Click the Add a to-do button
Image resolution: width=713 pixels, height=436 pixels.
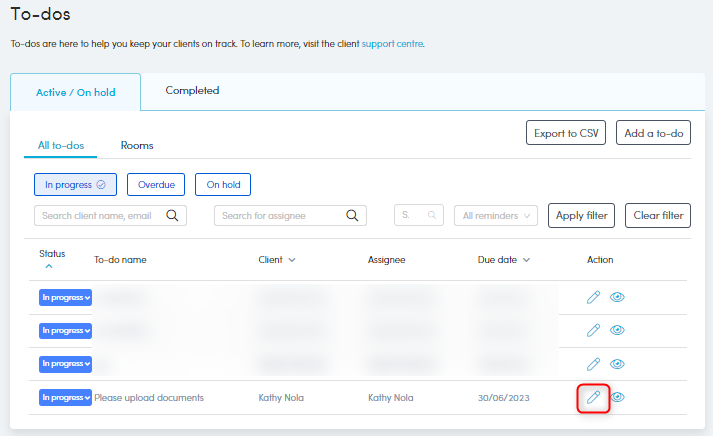click(x=653, y=133)
